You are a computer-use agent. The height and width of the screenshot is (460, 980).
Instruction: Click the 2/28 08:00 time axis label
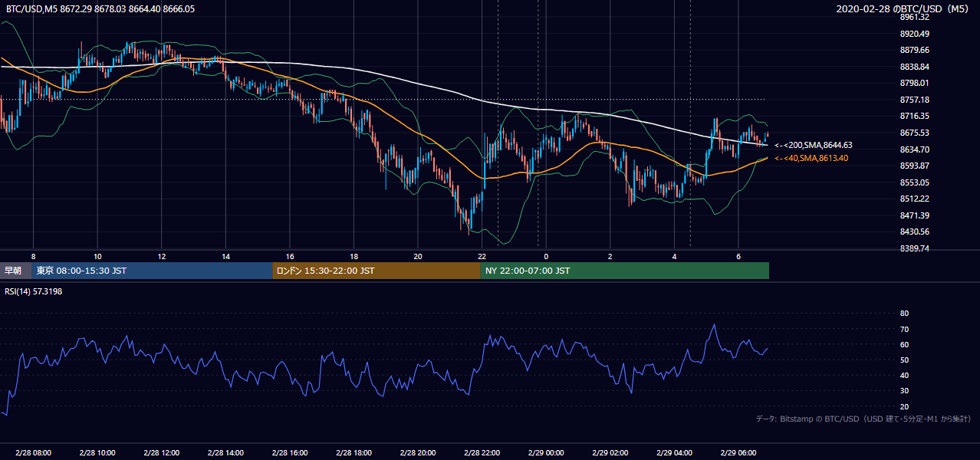tap(33, 453)
